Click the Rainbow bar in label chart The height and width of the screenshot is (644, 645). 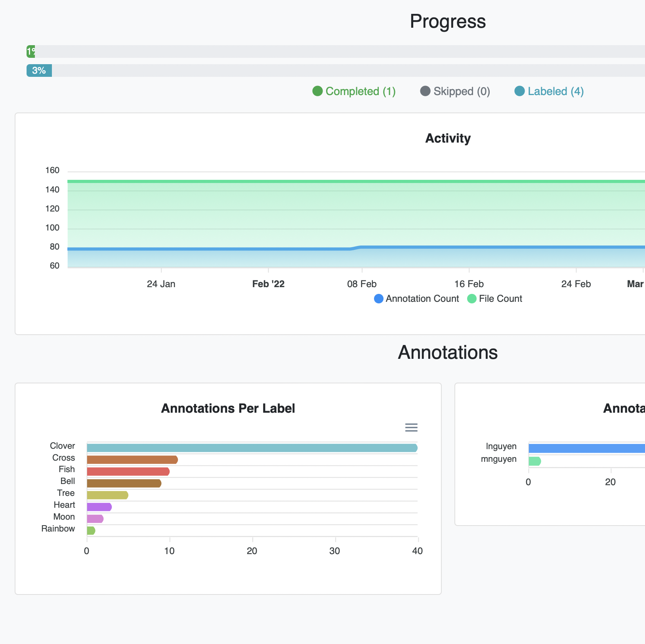[91, 531]
